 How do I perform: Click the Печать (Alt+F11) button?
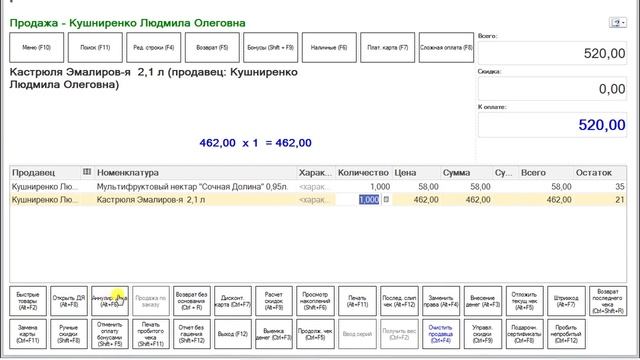tap(358, 301)
